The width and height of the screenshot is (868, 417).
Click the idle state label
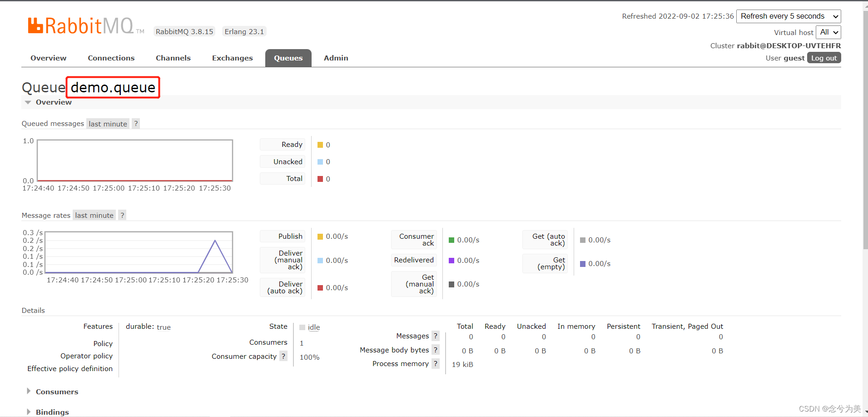314,327
